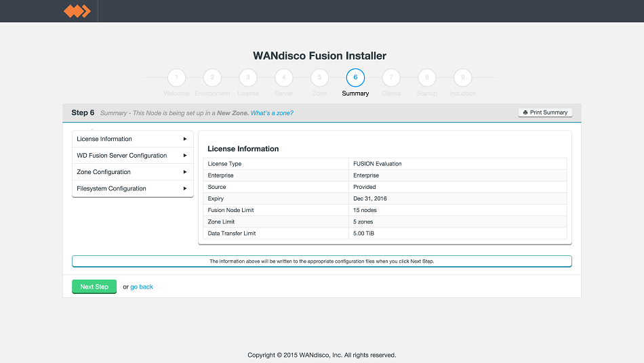
Task: Go to step 3 License circle
Action: click(248, 77)
